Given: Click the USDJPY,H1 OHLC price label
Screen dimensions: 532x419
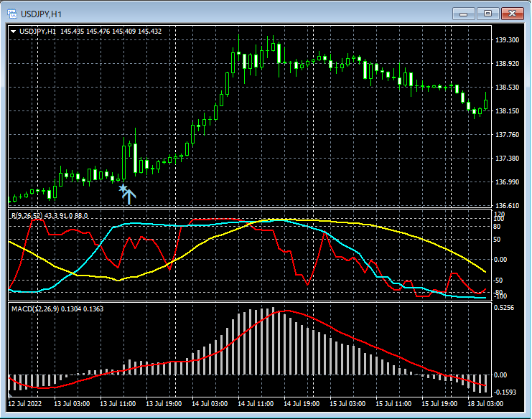Looking at the screenshot, I should click(90, 32).
